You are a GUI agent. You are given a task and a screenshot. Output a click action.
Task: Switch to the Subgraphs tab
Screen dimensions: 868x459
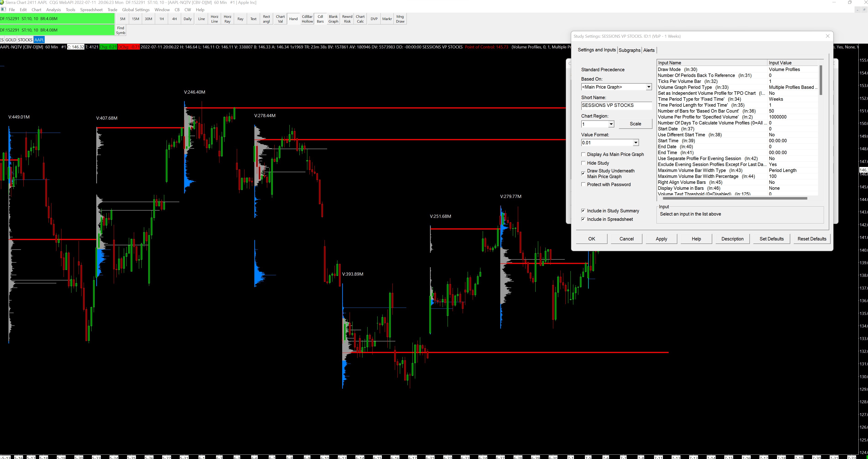pos(629,50)
